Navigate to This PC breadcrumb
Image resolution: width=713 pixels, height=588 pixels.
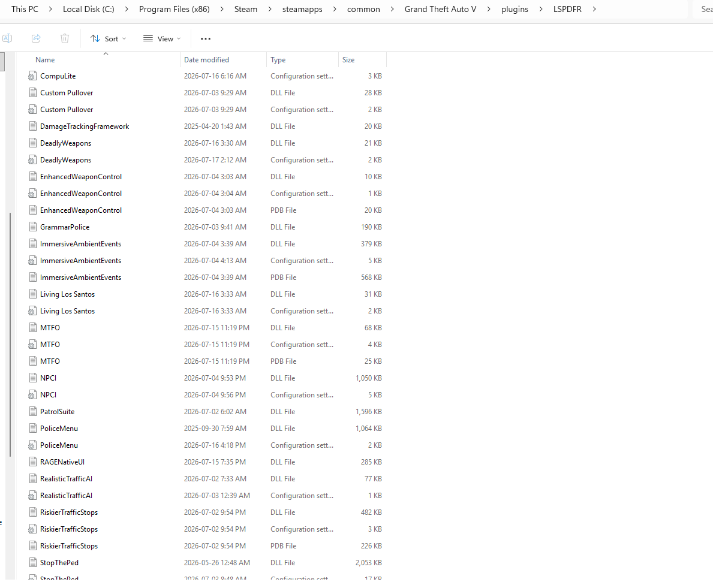click(25, 9)
